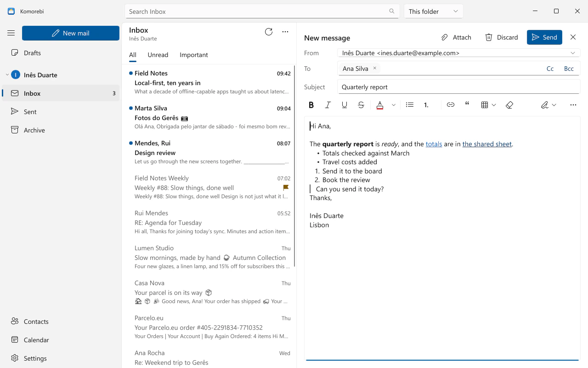588x368 pixels.
Task: Select the All tab
Action: 133,55
